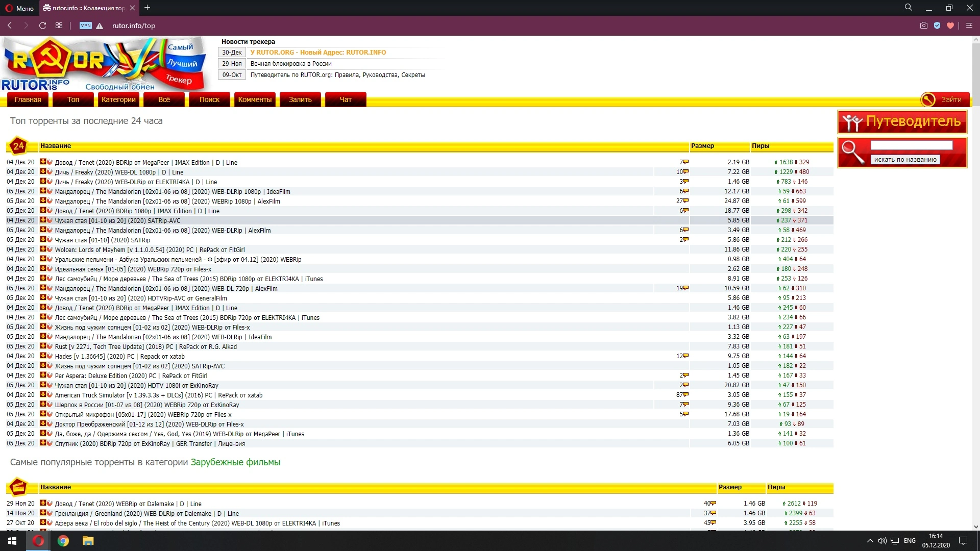
Task: Open torrent 'Чужая стая [01-10 из 20] SATRip-AVC'
Action: 117,221
